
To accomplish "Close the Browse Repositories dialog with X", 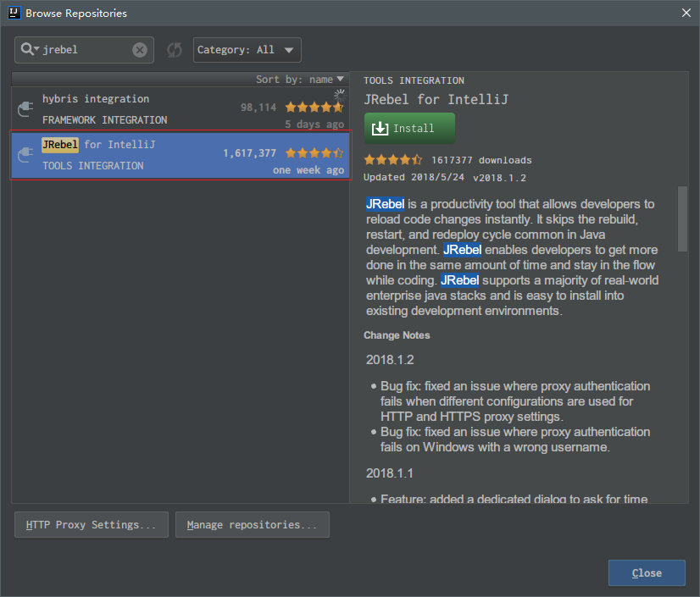I will tap(686, 13).
